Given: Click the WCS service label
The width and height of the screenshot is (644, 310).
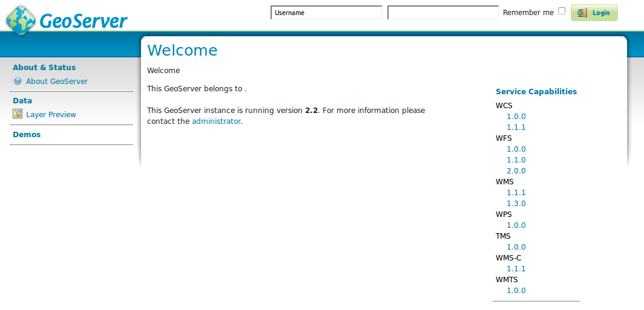Looking at the screenshot, I should click(504, 105).
